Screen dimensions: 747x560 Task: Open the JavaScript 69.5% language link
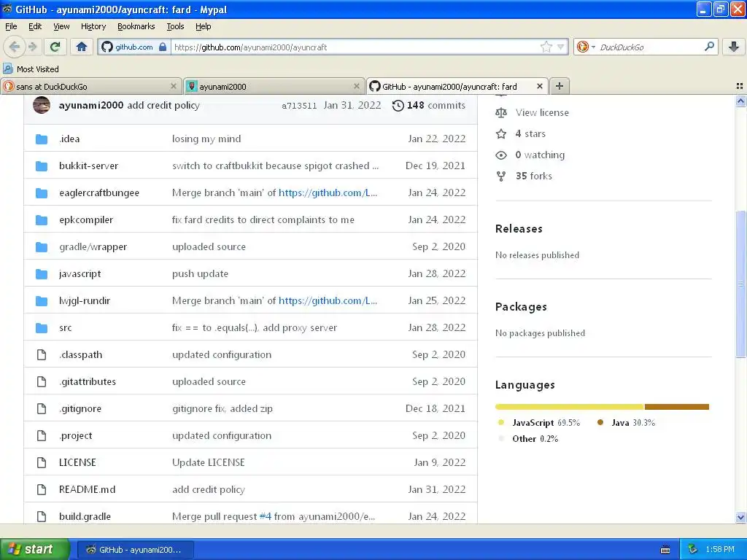tap(546, 423)
